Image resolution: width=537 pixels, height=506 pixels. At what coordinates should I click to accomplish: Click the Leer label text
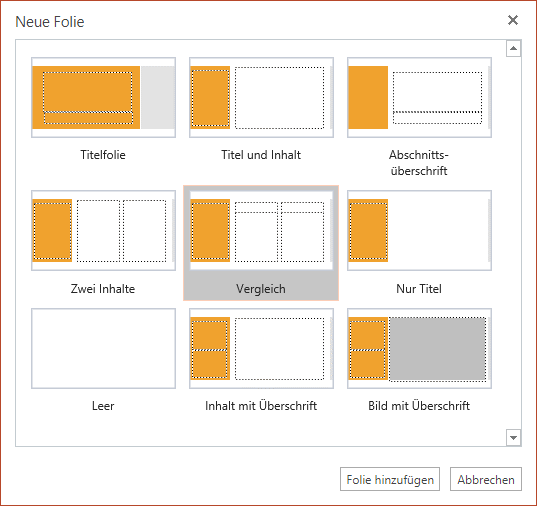point(103,406)
